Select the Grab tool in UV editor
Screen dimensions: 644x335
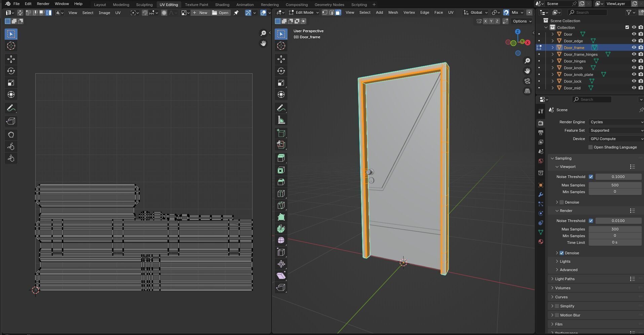pyautogui.click(x=11, y=135)
